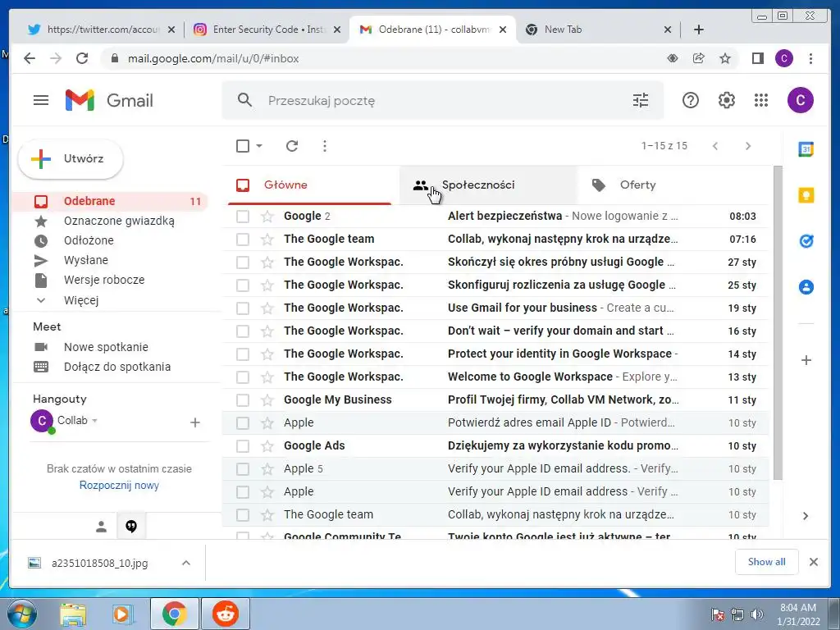840x630 pixels.
Task: Refresh the inbox with the reload icon
Action: [291, 146]
